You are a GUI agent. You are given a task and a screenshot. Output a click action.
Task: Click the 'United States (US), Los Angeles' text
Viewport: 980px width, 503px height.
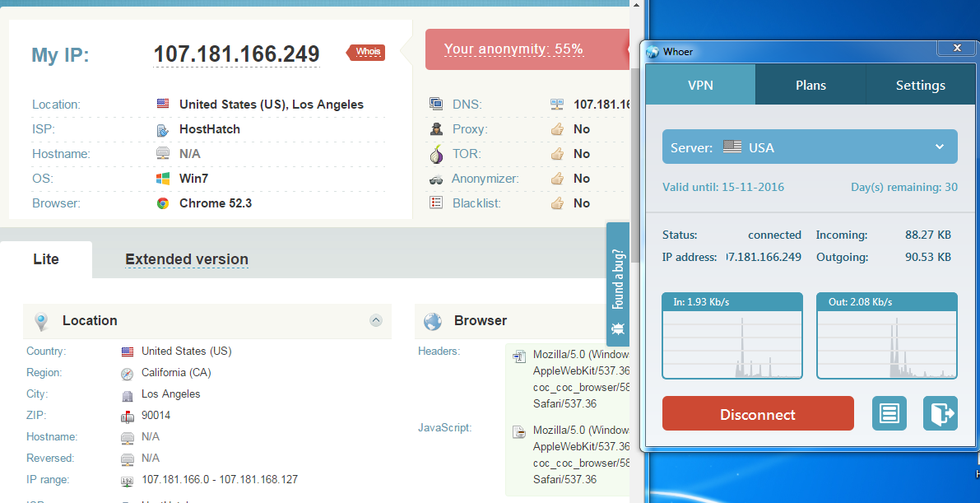click(272, 105)
